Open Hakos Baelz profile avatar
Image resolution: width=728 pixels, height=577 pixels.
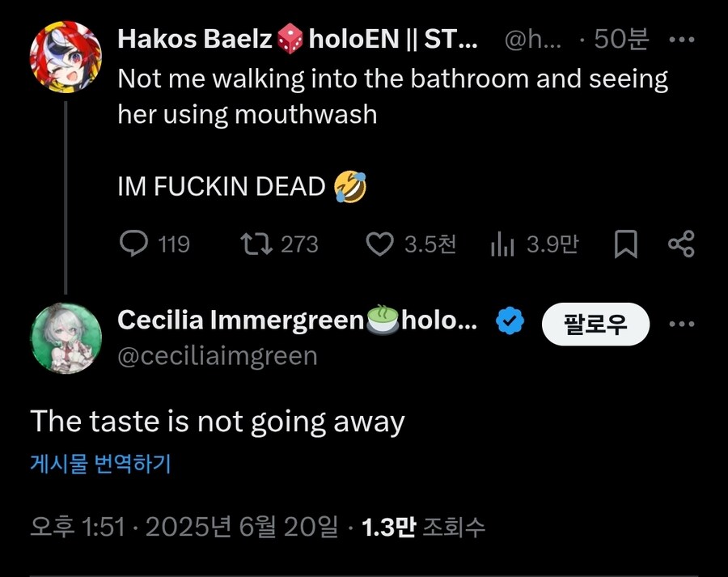tap(66, 57)
